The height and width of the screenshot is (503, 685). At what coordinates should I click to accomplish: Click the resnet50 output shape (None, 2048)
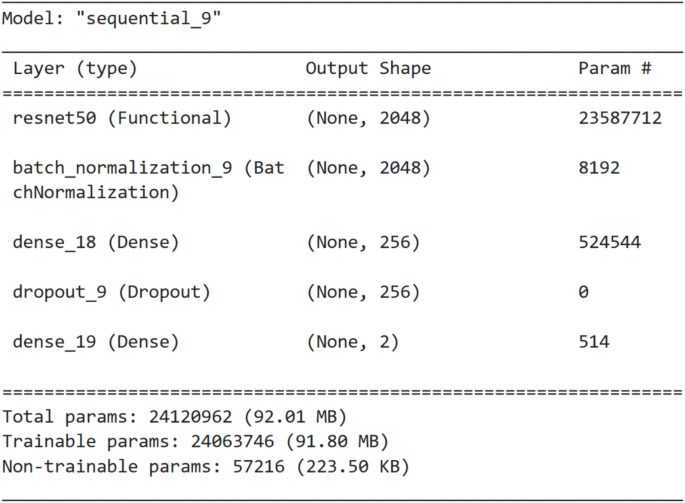(x=368, y=118)
